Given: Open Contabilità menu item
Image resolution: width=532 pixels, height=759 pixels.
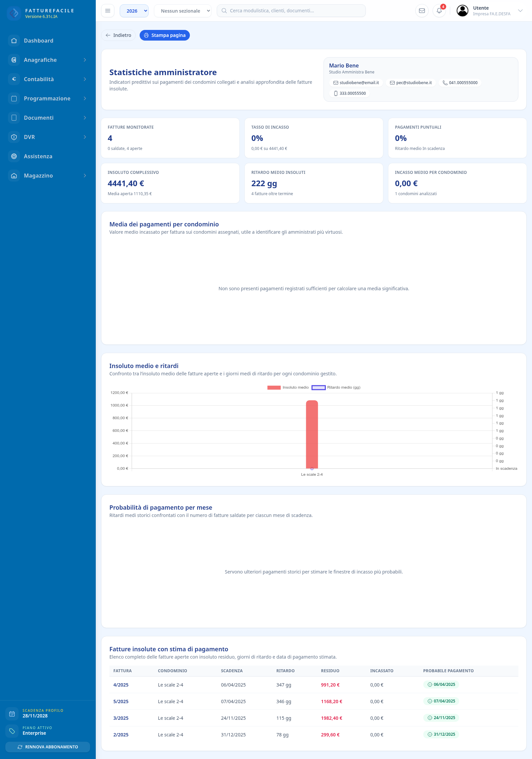Looking at the screenshot, I should click(x=48, y=79).
